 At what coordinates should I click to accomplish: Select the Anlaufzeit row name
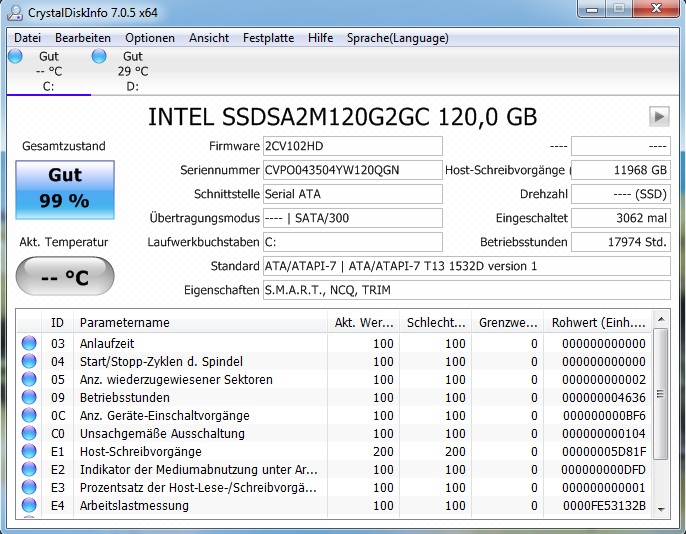pyautogui.click(x=107, y=343)
